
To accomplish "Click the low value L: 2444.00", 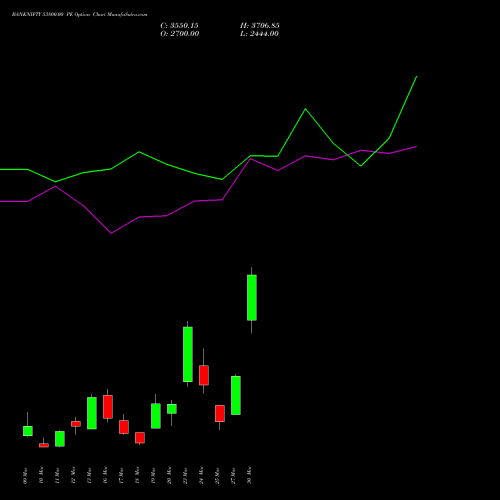I will point(259,34).
